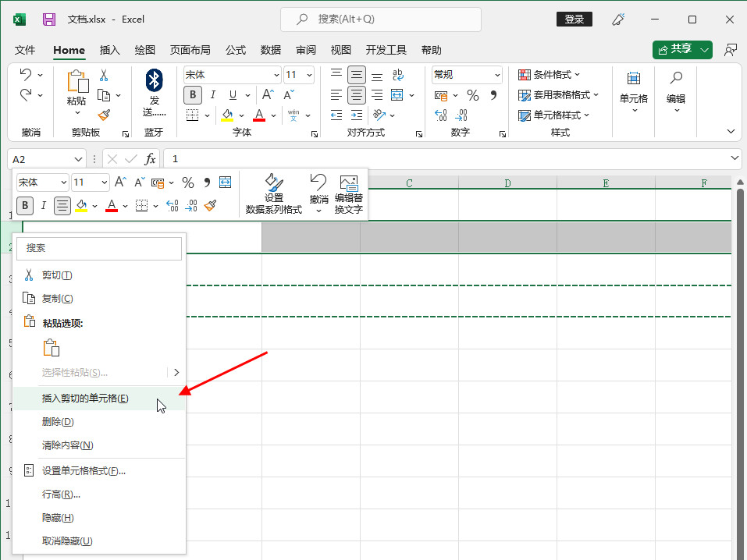Increase font size with ribbon A^ icon
Screen dimensions: 747x560
(x=269, y=94)
